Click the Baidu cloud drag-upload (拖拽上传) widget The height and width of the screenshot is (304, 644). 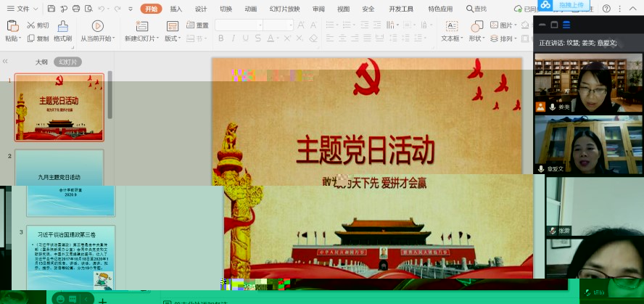(564, 5)
